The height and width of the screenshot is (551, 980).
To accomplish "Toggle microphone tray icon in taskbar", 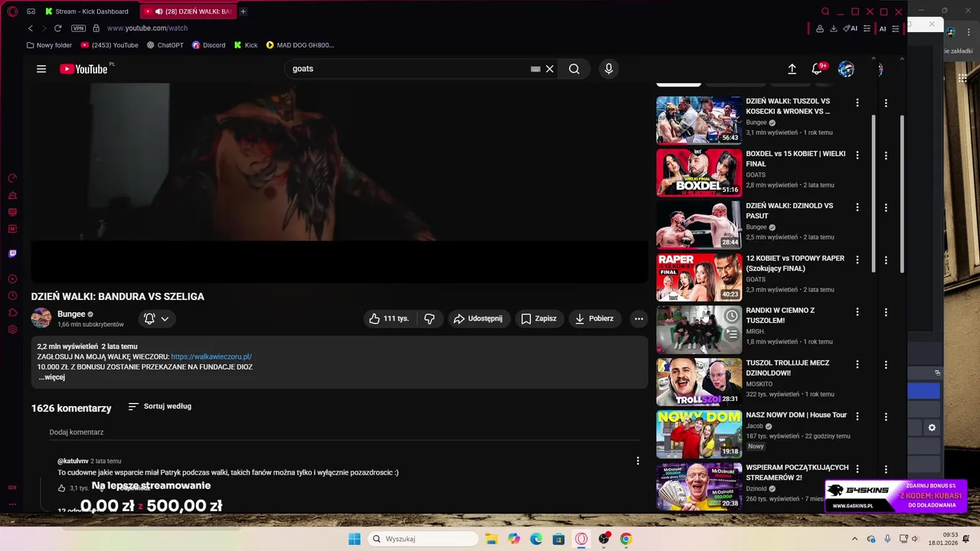I will tap(887, 539).
